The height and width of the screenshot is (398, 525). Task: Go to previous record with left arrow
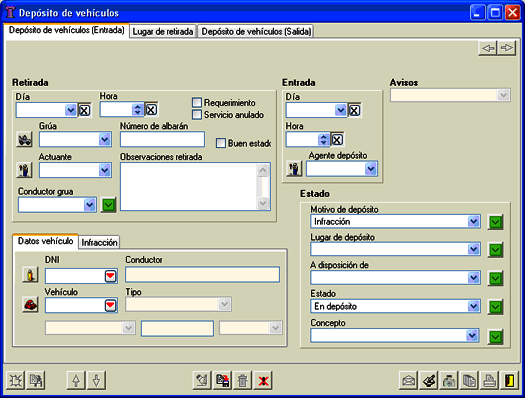tap(488, 48)
